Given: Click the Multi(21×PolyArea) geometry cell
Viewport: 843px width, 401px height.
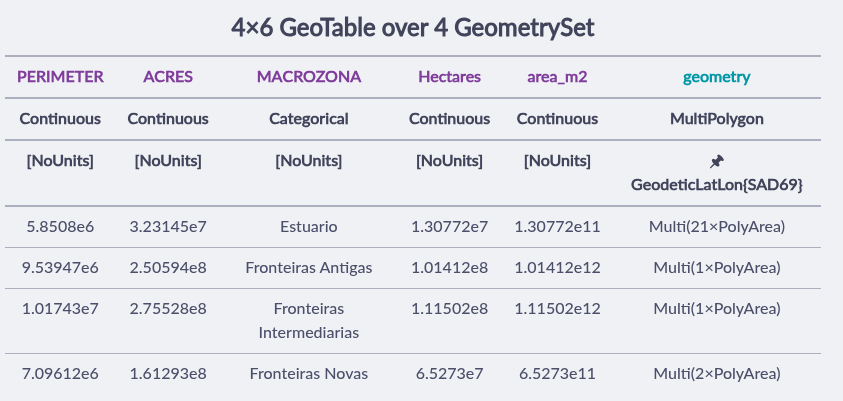Looking at the screenshot, I should click(x=717, y=227).
